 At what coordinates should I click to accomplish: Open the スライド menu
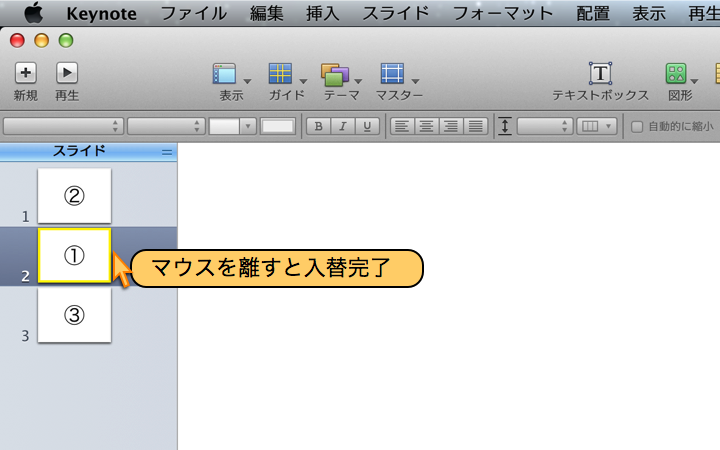[396, 13]
